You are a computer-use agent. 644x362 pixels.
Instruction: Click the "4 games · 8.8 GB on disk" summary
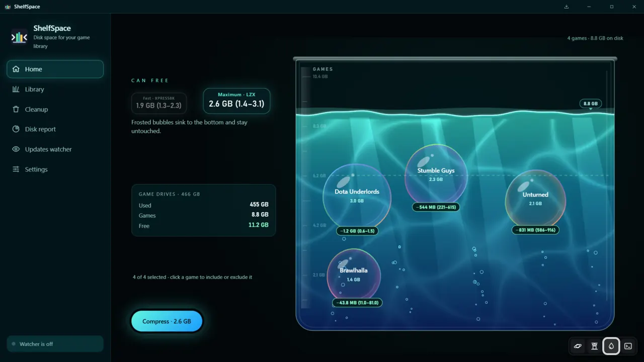coord(595,38)
